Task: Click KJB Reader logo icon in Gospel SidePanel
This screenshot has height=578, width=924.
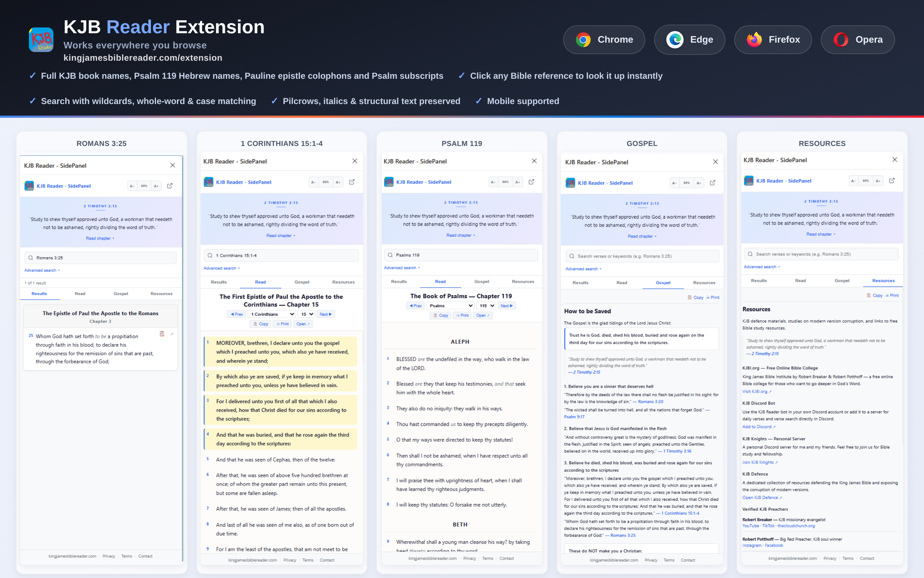Action: click(x=570, y=183)
